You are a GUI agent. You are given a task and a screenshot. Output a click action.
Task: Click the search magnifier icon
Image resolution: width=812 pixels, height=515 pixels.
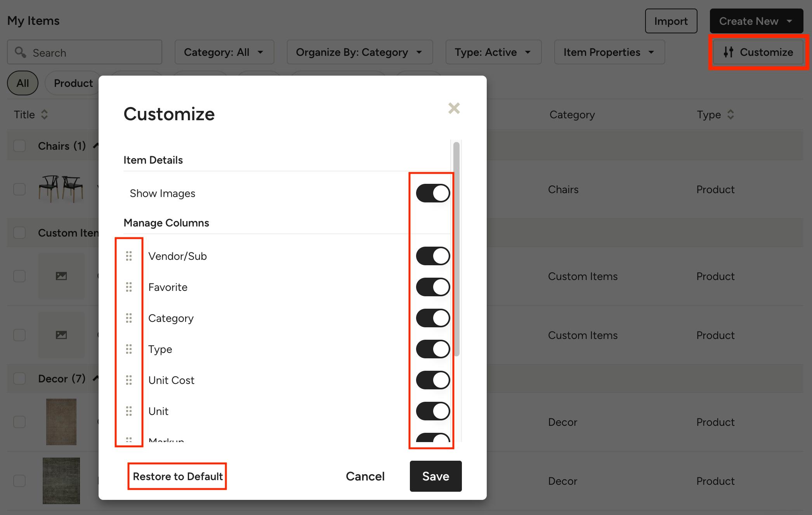(20, 52)
